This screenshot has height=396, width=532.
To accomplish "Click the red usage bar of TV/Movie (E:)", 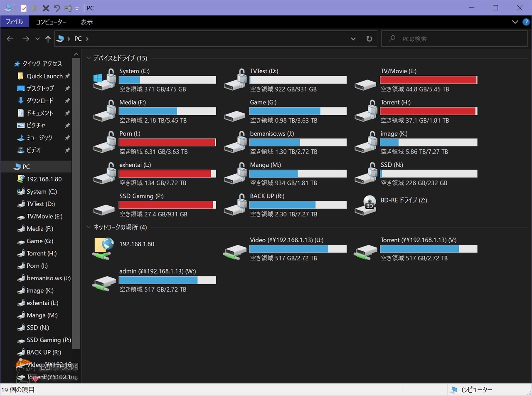I will point(429,80).
